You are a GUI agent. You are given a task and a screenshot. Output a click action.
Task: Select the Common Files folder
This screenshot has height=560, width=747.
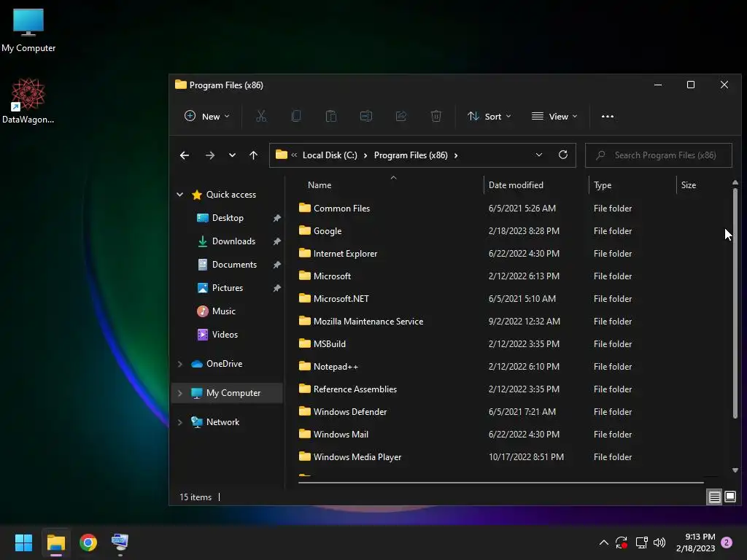tap(341, 208)
